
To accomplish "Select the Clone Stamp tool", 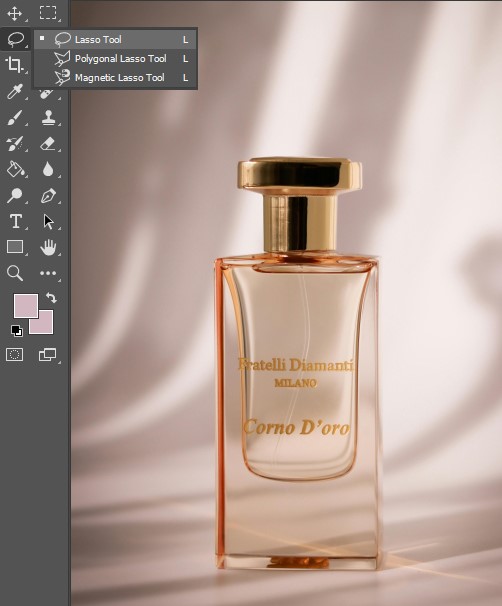I will click(x=48, y=117).
